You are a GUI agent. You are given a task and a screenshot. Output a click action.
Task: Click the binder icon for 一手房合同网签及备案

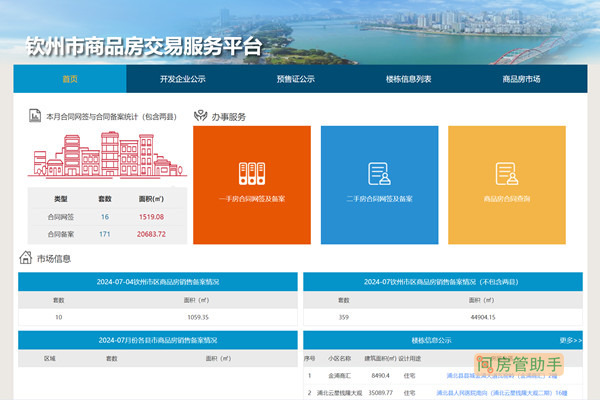click(x=251, y=172)
